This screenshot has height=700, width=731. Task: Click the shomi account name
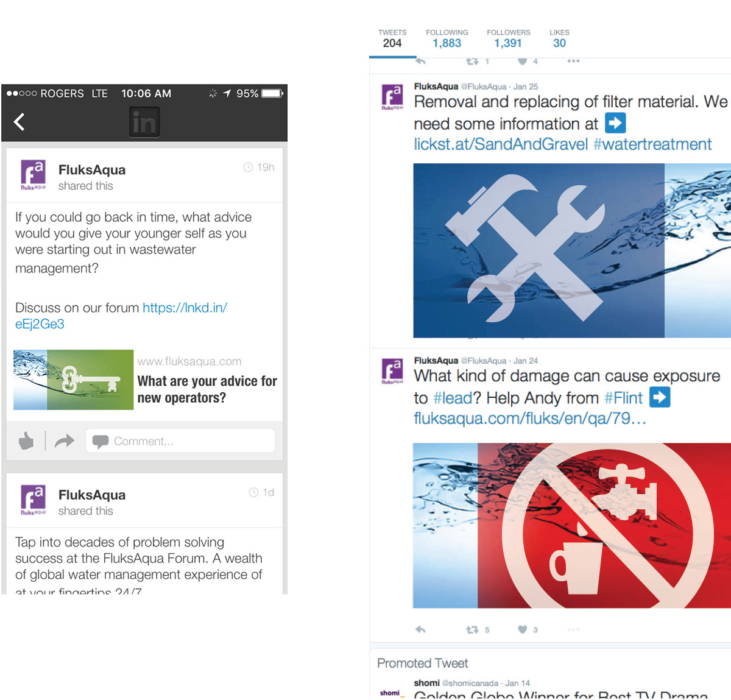point(426,683)
